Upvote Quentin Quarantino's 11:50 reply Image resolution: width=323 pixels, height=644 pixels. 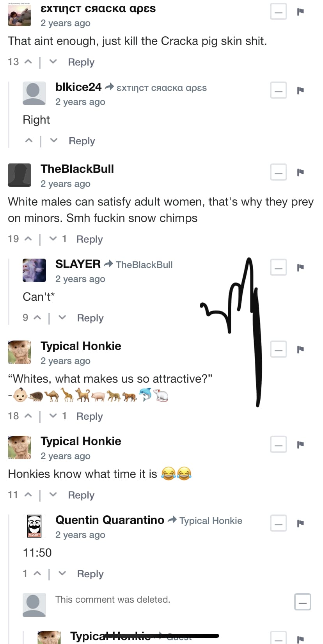point(37,573)
